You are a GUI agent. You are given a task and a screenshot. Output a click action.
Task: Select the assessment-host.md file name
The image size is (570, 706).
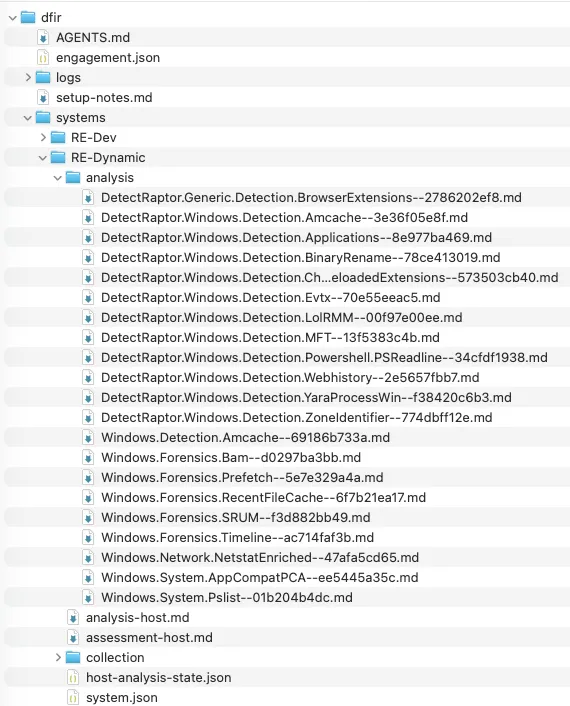pos(149,638)
